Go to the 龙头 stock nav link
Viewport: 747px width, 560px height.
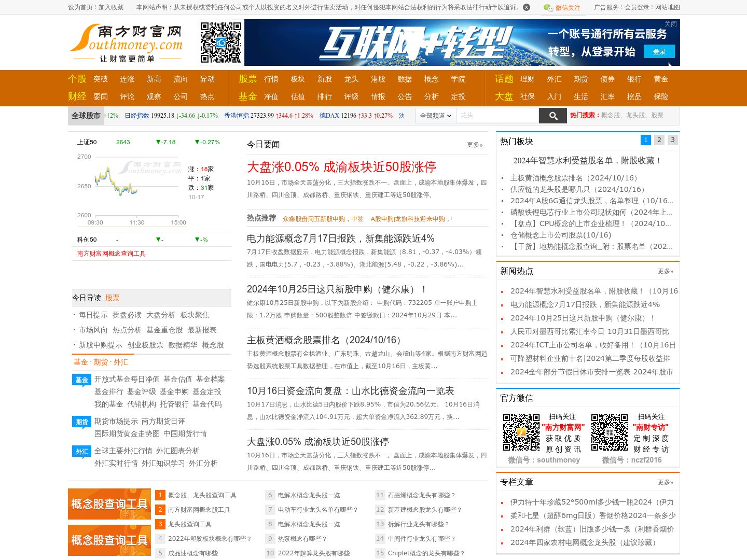tap(351, 79)
